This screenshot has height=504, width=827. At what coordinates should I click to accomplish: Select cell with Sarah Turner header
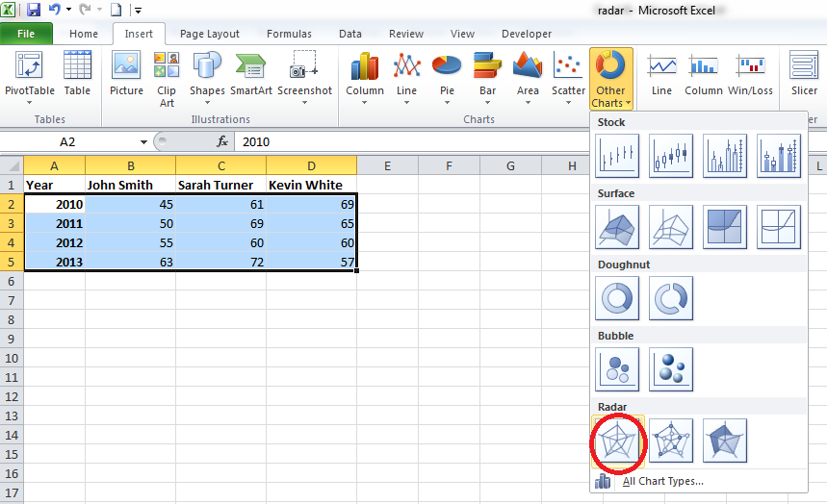[x=221, y=185]
